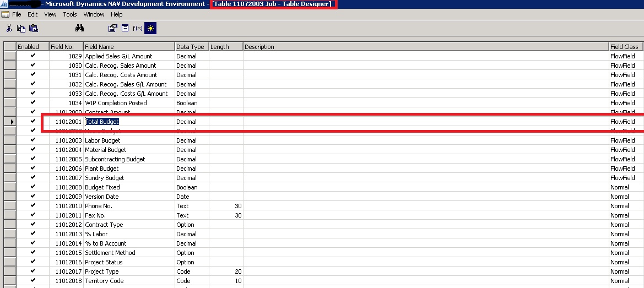644x288 pixels.
Task: Click the Description cell of Labor Budget
Action: click(426, 140)
